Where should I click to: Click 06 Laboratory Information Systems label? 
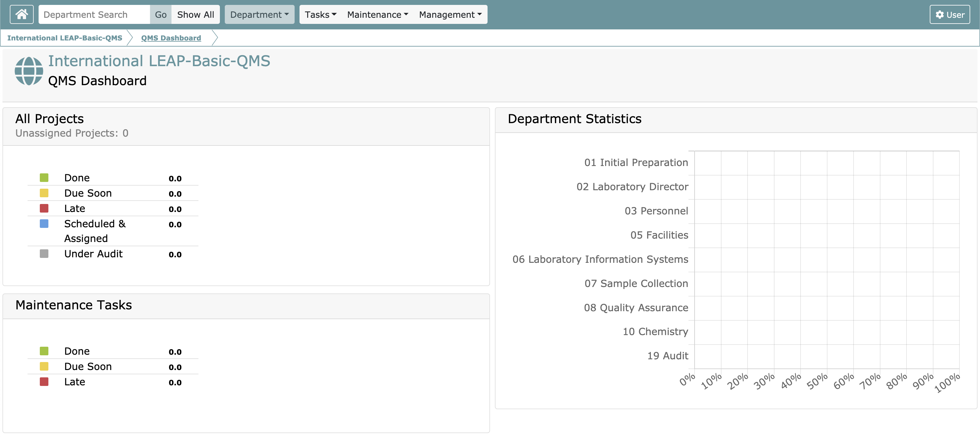click(x=600, y=259)
